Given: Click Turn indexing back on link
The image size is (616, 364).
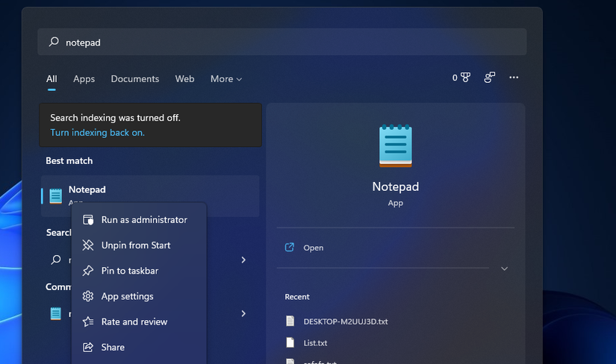Looking at the screenshot, I should 97,133.
